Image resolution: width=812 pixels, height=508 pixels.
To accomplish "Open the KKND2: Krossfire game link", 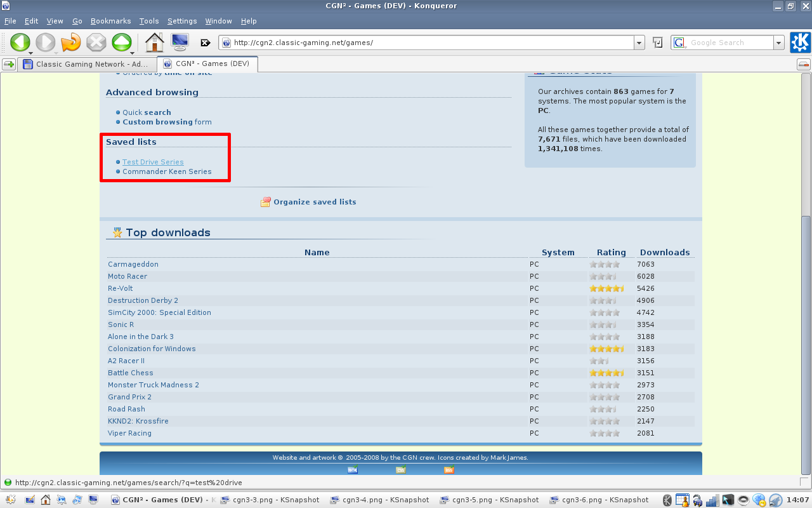I will coord(138,421).
